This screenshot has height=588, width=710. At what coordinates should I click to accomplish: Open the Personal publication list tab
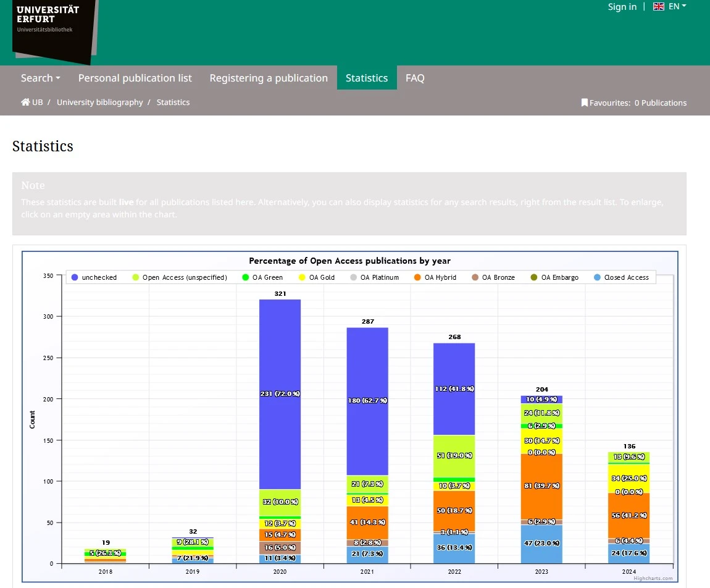click(135, 78)
